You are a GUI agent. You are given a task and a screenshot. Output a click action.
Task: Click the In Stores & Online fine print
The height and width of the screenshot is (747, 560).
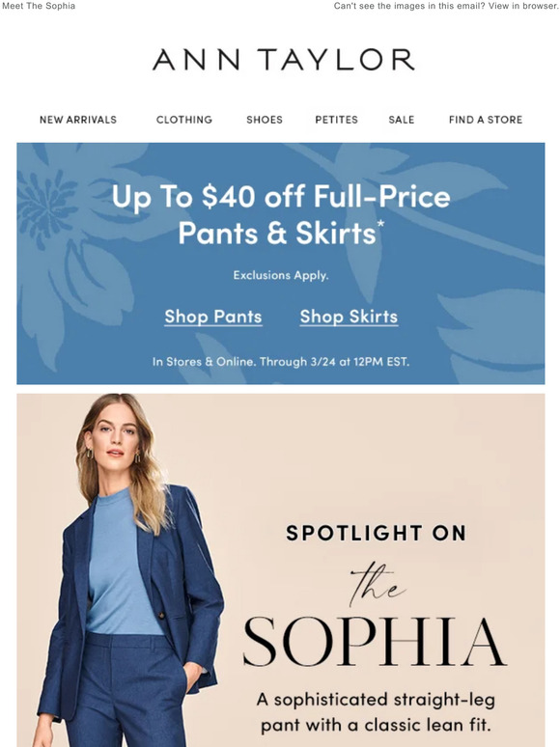[x=281, y=362]
